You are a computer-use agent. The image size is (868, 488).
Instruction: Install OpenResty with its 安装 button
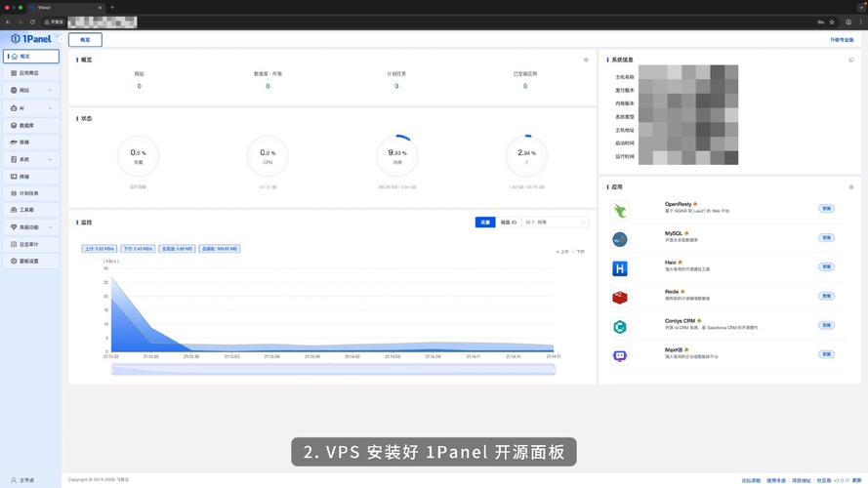[x=826, y=209]
